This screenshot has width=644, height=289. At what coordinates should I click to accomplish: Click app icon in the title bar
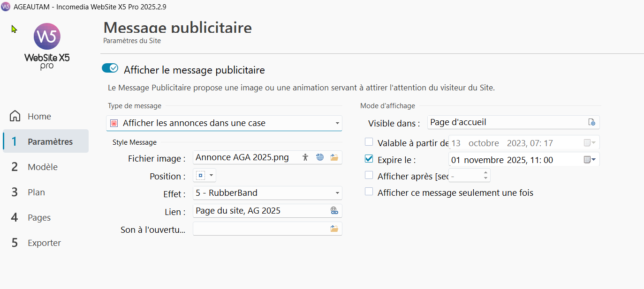pos(6,7)
